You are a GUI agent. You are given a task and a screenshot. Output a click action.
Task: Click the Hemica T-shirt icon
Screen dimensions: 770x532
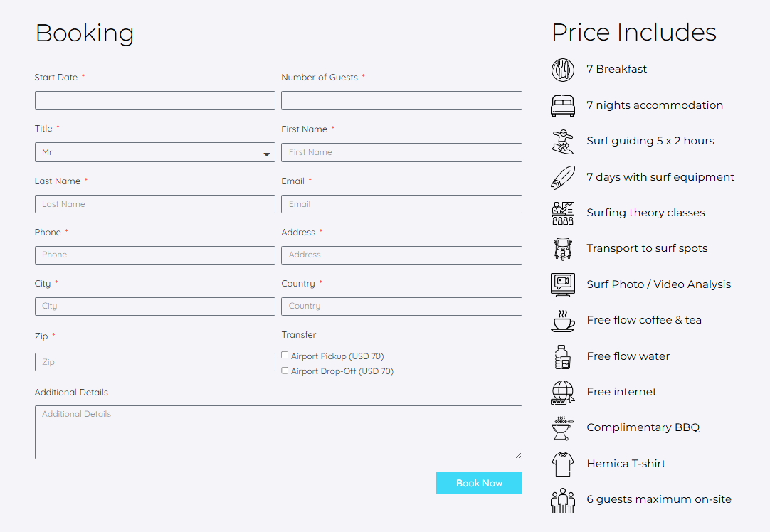coord(562,464)
